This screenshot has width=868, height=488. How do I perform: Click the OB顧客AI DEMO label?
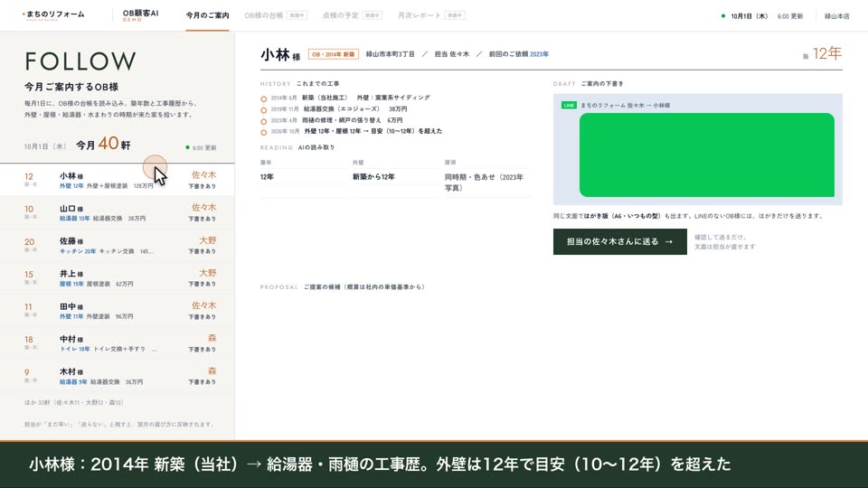141,15
